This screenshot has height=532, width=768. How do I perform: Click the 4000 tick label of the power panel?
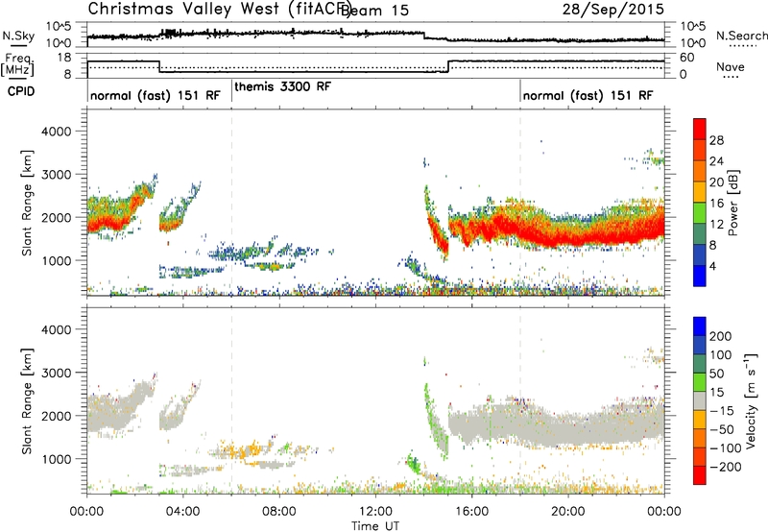click(x=57, y=132)
